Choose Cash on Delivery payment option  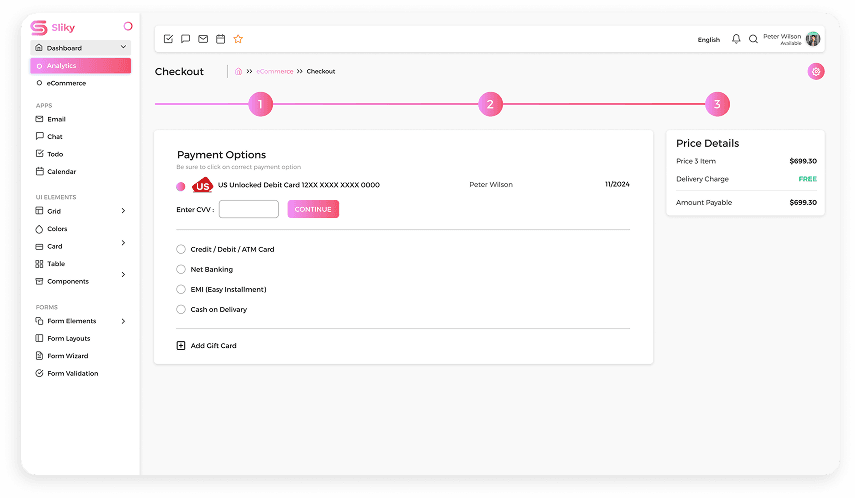pyautogui.click(x=181, y=309)
